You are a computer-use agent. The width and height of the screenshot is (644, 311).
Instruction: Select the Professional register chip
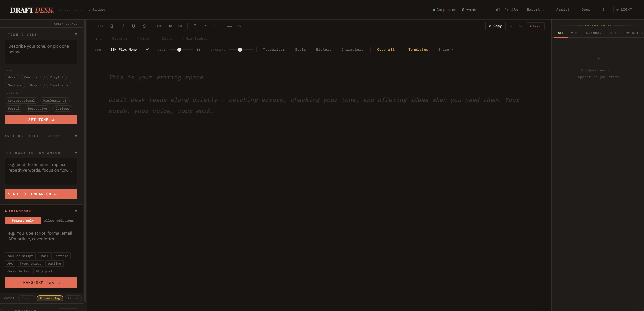pos(55,101)
